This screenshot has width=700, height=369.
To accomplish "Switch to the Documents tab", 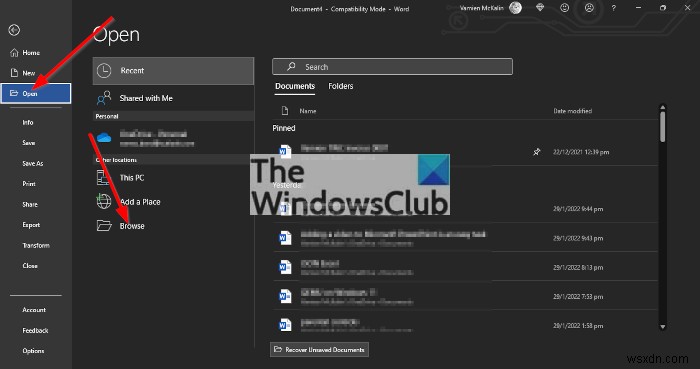I will tap(295, 86).
